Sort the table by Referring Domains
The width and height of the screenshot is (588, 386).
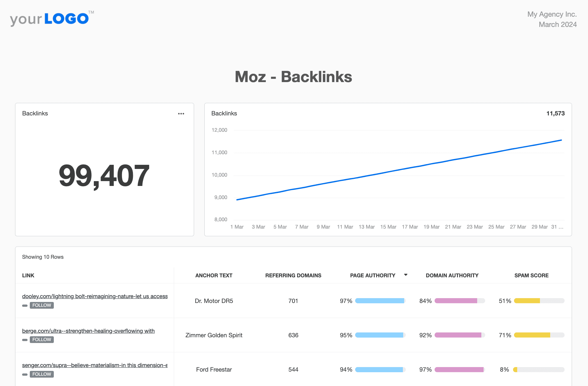(293, 275)
